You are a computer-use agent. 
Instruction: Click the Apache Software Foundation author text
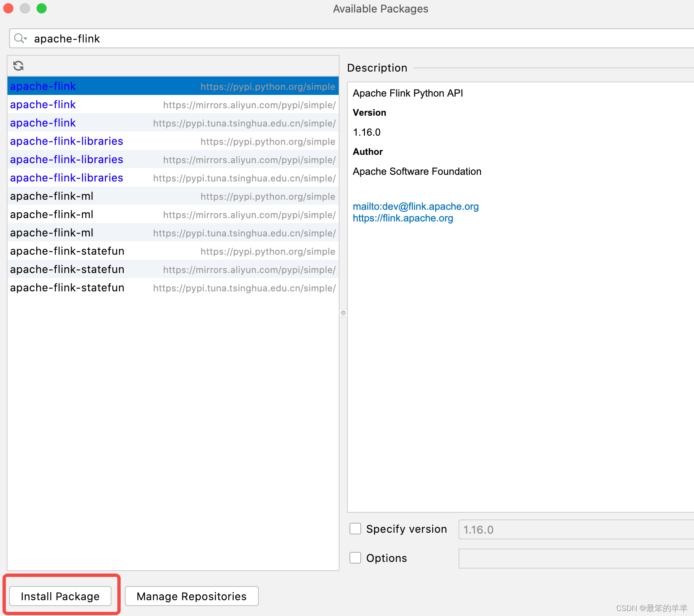(x=417, y=171)
